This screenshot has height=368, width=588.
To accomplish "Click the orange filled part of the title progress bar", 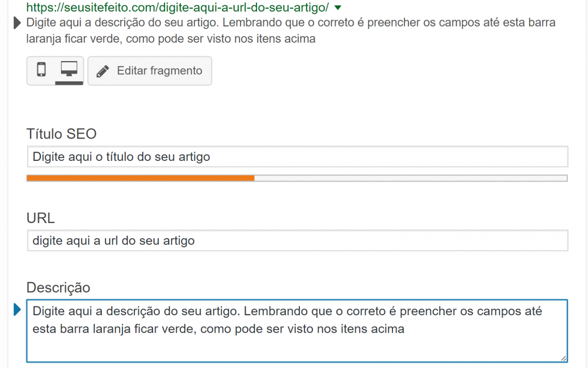I will 140,178.
